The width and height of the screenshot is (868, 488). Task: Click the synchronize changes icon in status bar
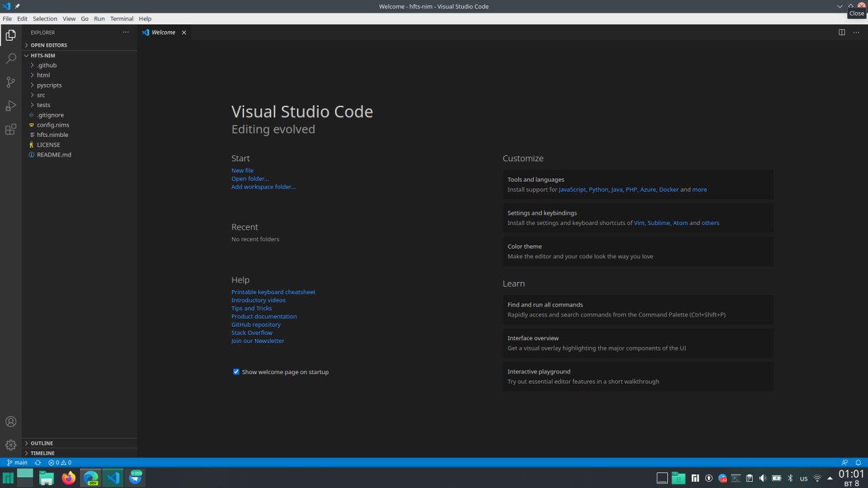click(x=38, y=462)
